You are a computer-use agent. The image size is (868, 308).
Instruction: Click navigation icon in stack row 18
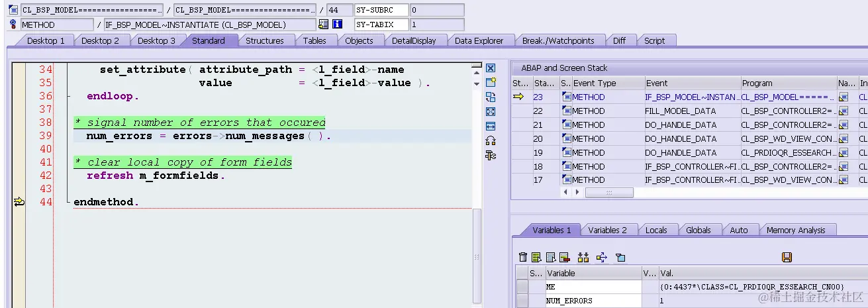[x=844, y=166]
